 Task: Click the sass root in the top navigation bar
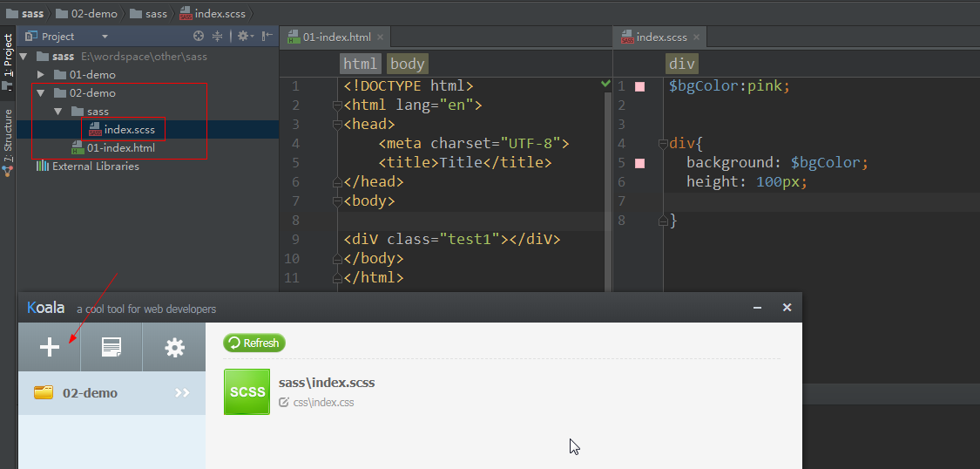[x=24, y=12]
